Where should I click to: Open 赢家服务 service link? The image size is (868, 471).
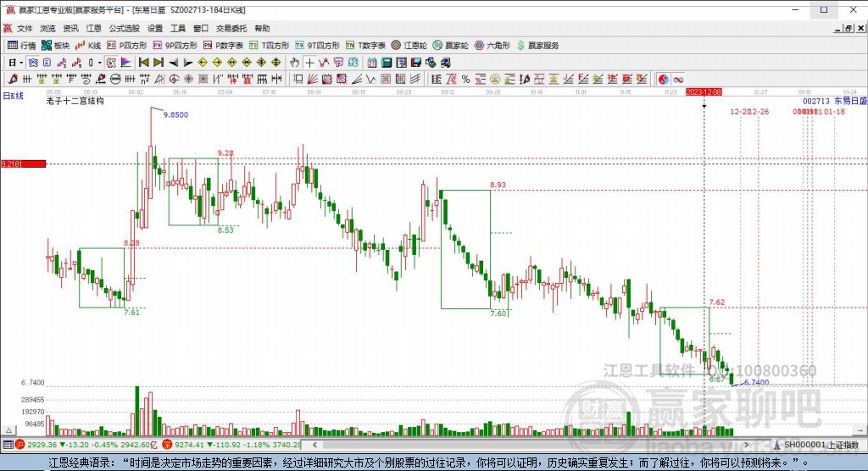click(538, 46)
